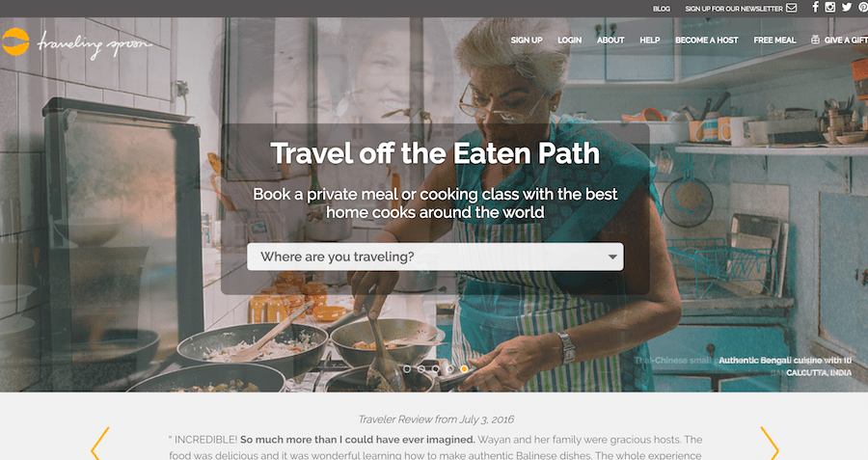Viewport: 868px width, 460px height.
Task: Open the Facebook page icon
Action: coord(815,7)
